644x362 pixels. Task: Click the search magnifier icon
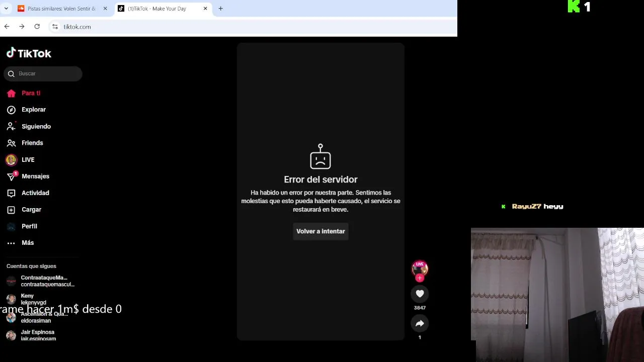pyautogui.click(x=11, y=74)
